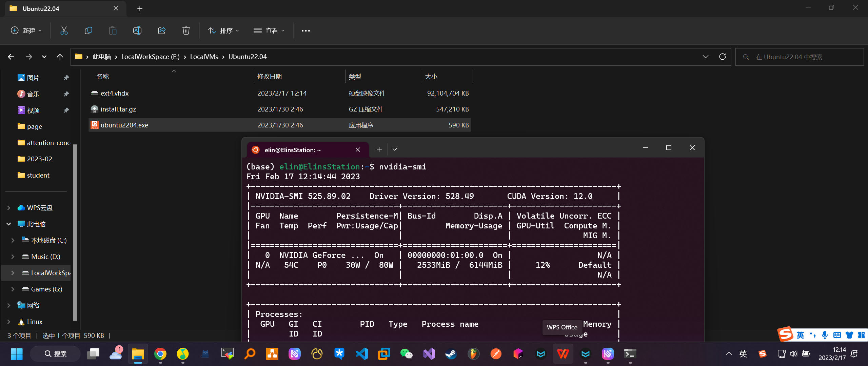Image resolution: width=868 pixels, height=366 pixels.
Task: Select the Ubuntu22.04 Explorer tab
Action: (41, 8)
